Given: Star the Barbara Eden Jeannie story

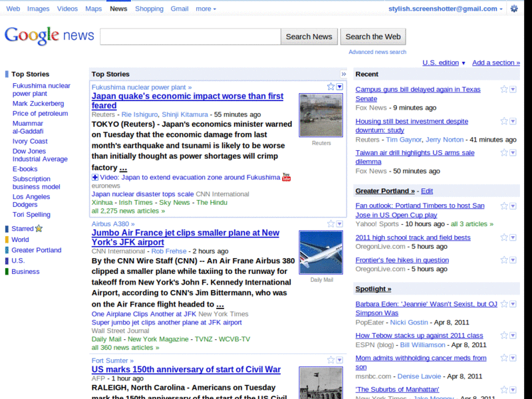Looking at the screenshot, I should click(504, 304).
